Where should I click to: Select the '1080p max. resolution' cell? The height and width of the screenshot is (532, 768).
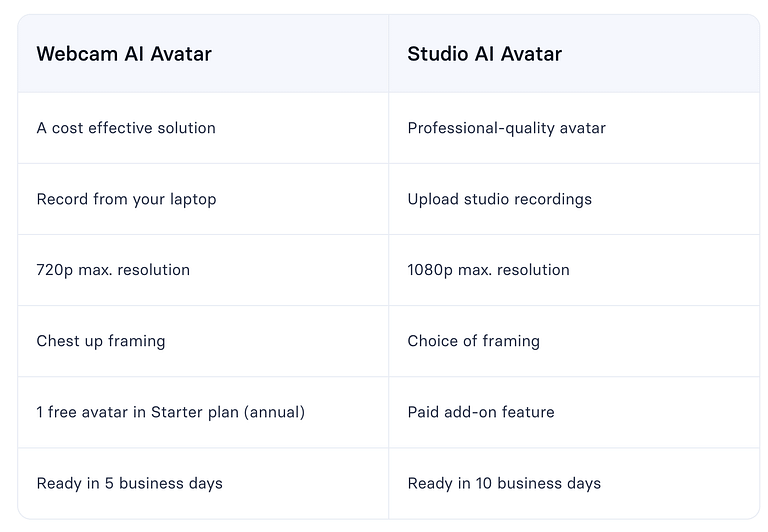488,270
